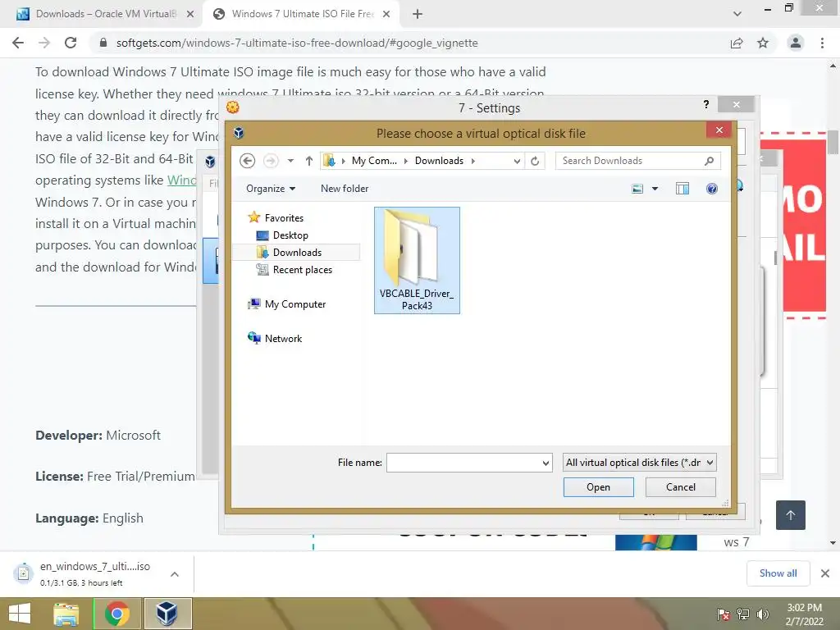
Task: Open the Windows Start button
Action: tap(20, 614)
